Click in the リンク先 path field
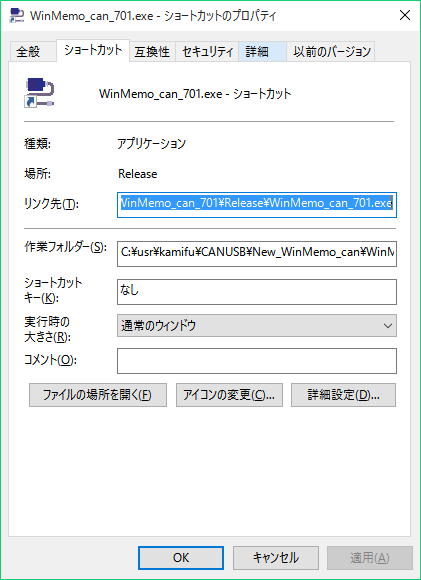Viewport: 421px width, 580px height. 257,205
